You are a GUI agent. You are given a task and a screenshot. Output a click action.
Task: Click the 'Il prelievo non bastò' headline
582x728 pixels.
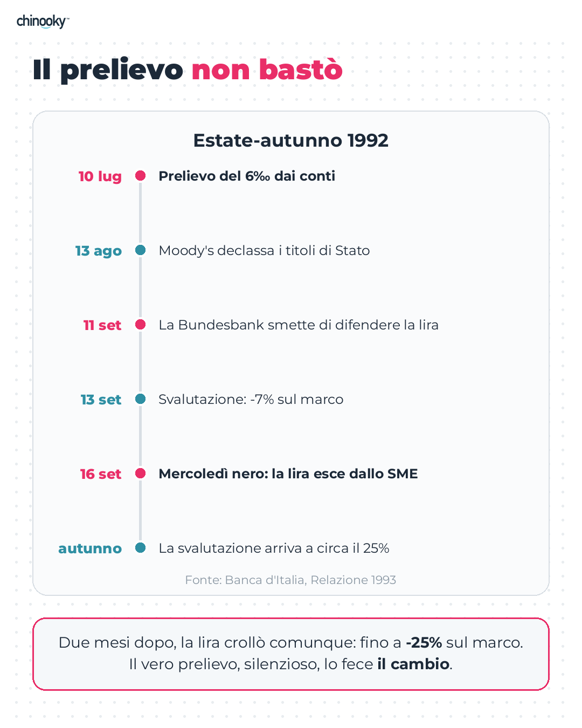coord(188,70)
